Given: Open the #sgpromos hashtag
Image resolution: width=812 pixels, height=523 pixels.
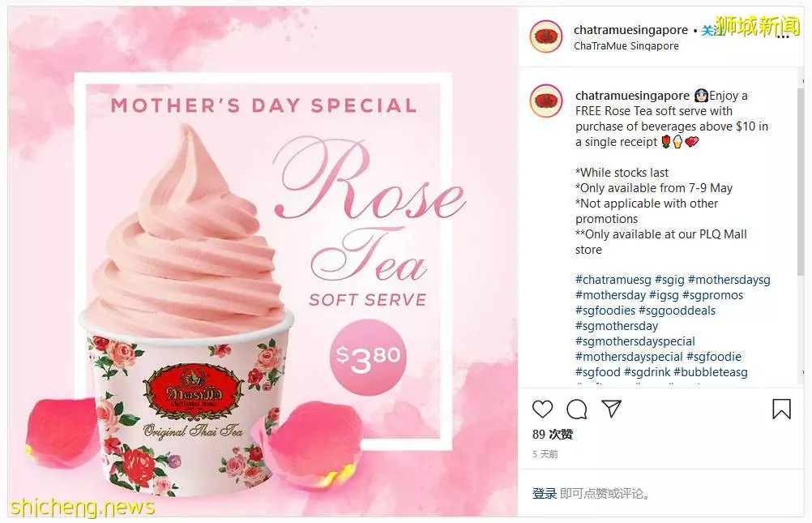Looking at the screenshot, I should 712,295.
